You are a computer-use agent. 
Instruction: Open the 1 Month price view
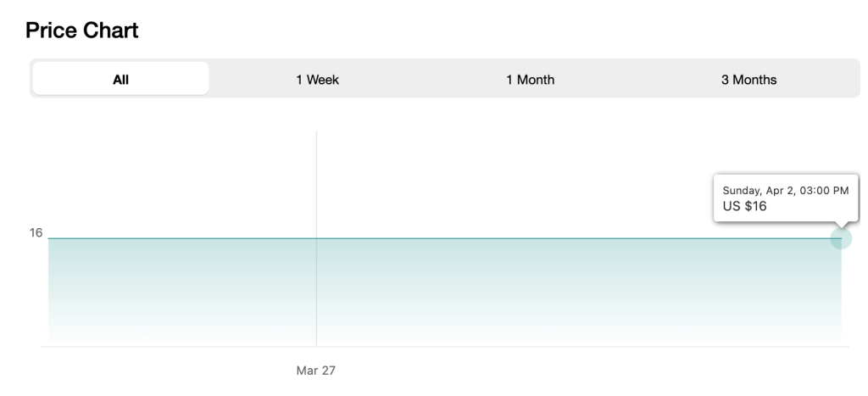pos(530,80)
